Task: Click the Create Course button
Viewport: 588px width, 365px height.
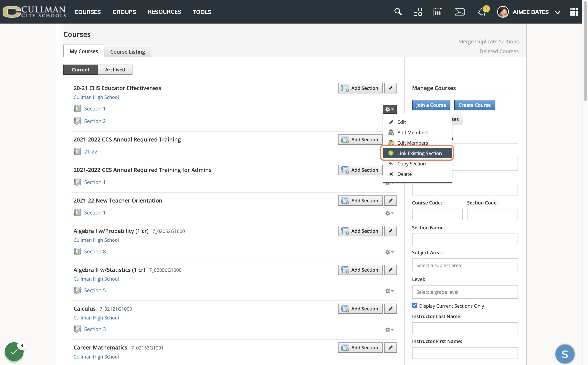Action: tap(474, 105)
